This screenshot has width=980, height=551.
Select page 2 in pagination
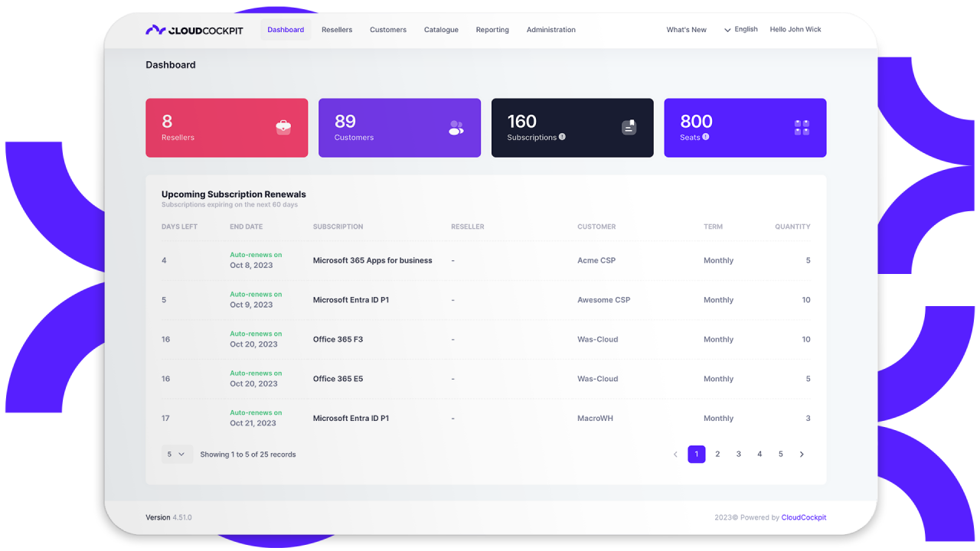point(717,455)
